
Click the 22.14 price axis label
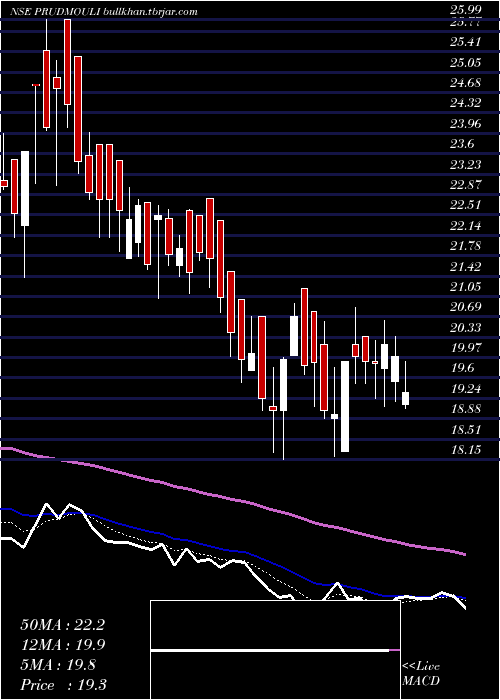pos(466,226)
